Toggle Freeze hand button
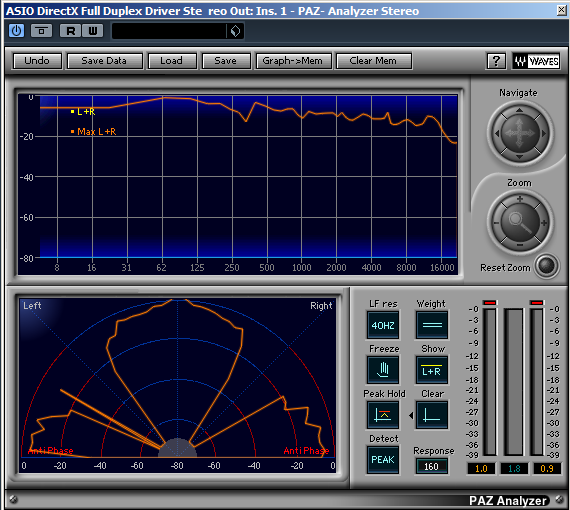The width and height of the screenshot is (570, 510). click(x=383, y=370)
